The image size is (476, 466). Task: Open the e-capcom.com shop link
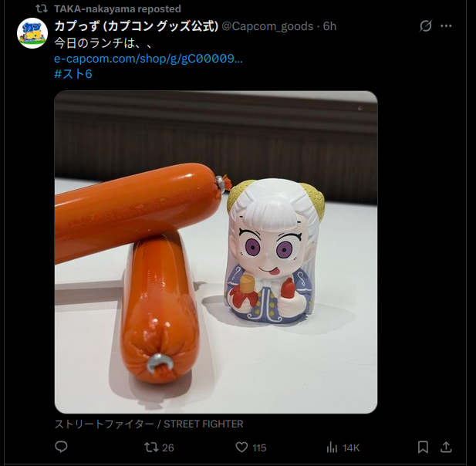coord(148,59)
